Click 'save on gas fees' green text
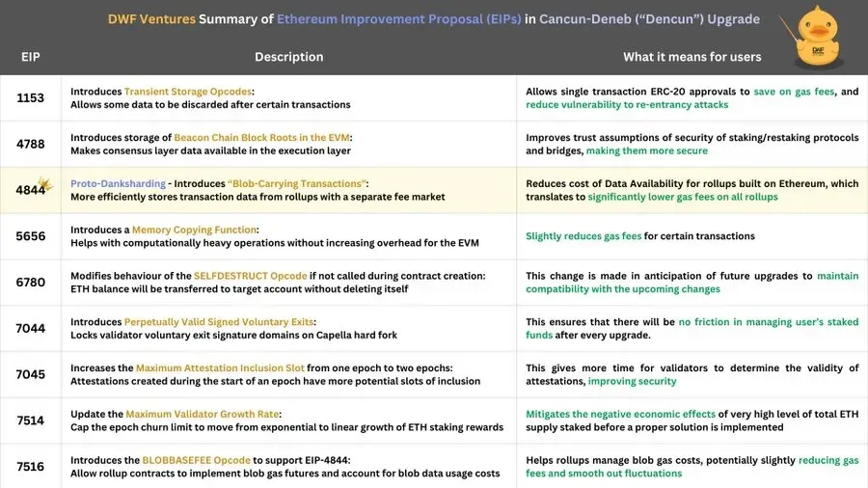The width and height of the screenshot is (868, 488). 794,92
